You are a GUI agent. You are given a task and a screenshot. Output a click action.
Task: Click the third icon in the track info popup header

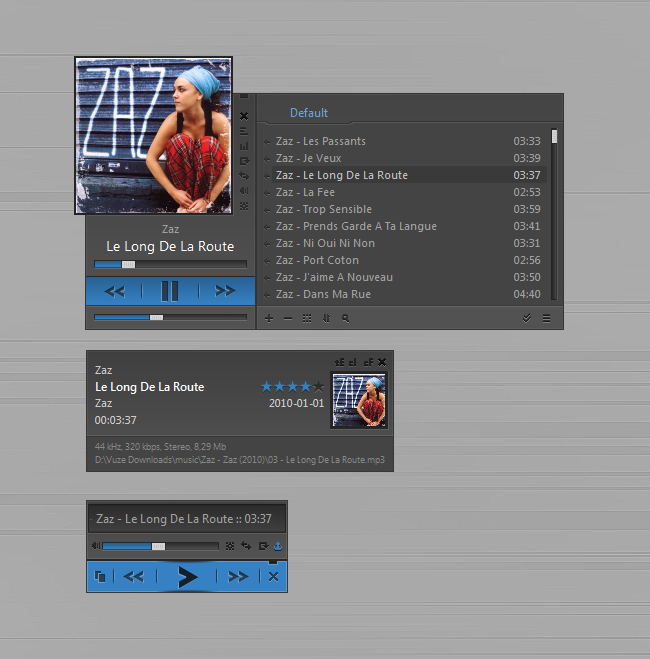[368, 362]
